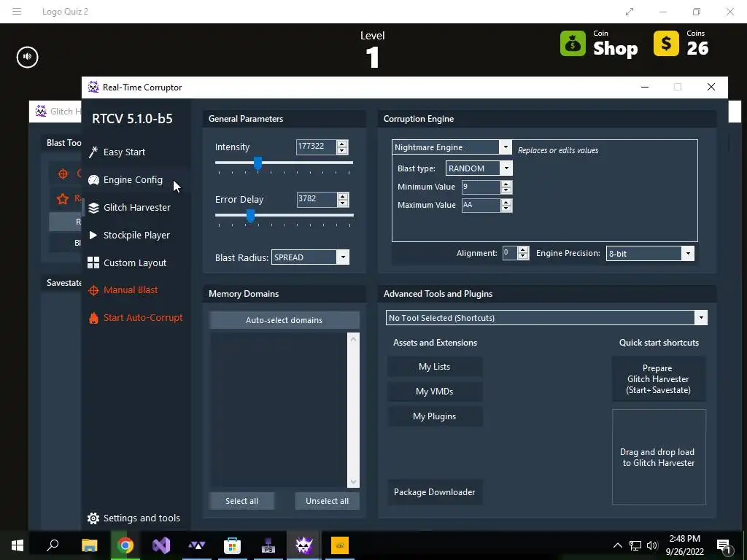Mute sound in Logo Quiz 2
Viewport: 747px width, 560px height.
click(x=27, y=57)
